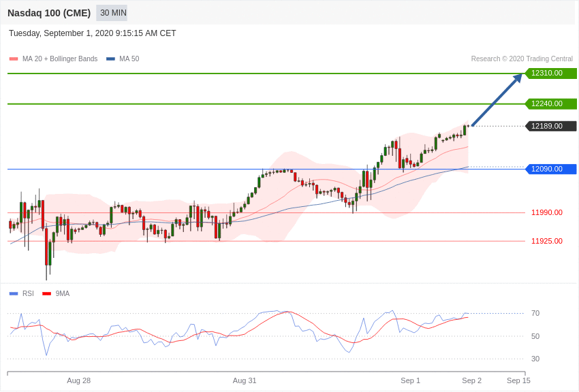Screen dimensions: 579x392
Task: Click the blue upward forecast arrow head
Action: tap(518, 78)
